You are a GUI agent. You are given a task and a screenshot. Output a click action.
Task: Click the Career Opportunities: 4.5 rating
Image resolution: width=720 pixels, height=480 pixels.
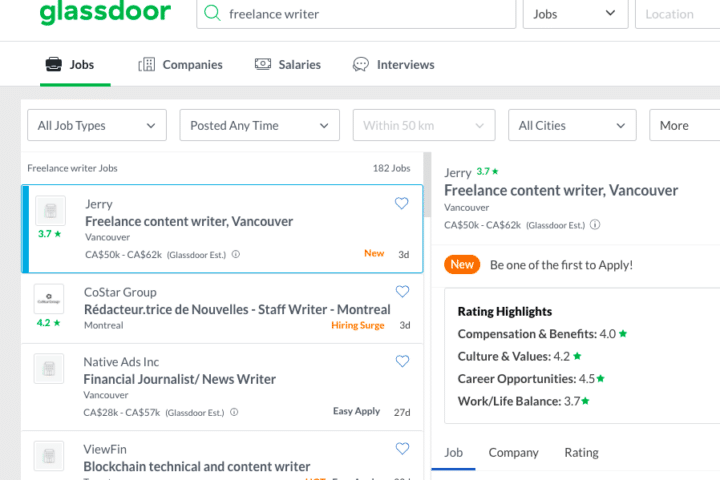click(x=531, y=379)
